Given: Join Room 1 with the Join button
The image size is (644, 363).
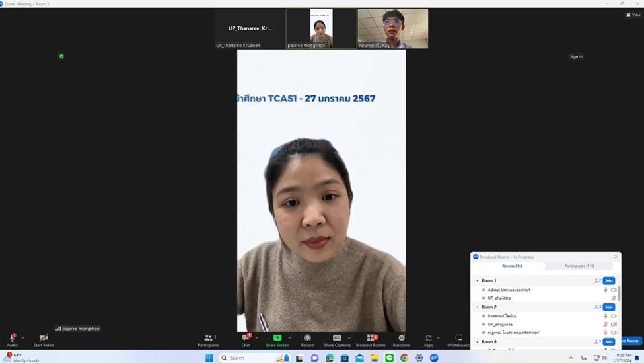Looking at the screenshot, I should (x=609, y=281).
